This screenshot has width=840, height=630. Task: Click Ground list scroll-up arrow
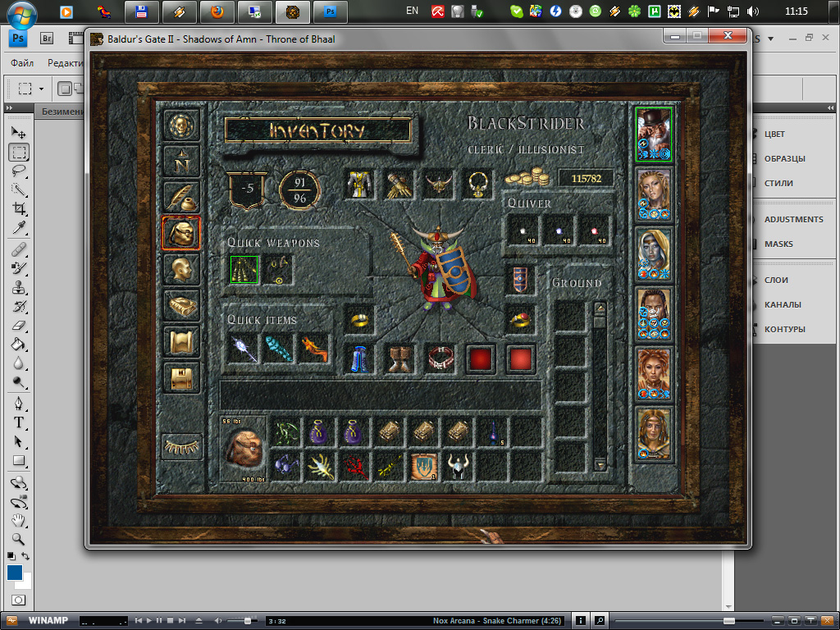[x=600, y=308]
